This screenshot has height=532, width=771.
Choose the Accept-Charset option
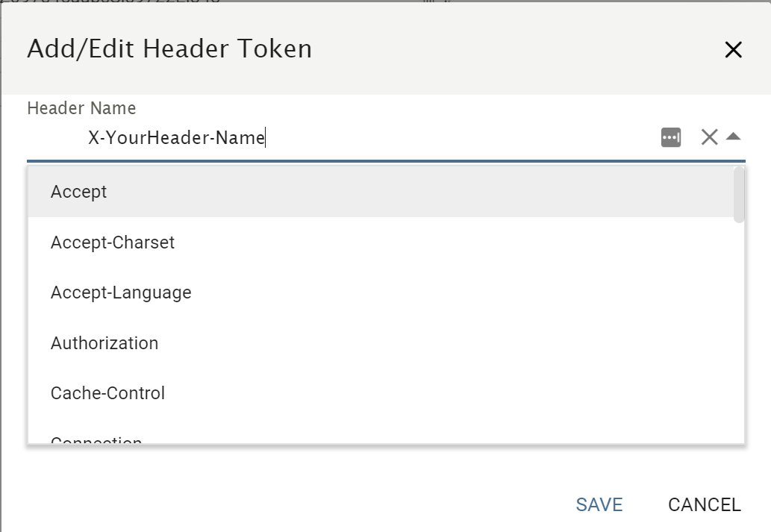coord(113,242)
